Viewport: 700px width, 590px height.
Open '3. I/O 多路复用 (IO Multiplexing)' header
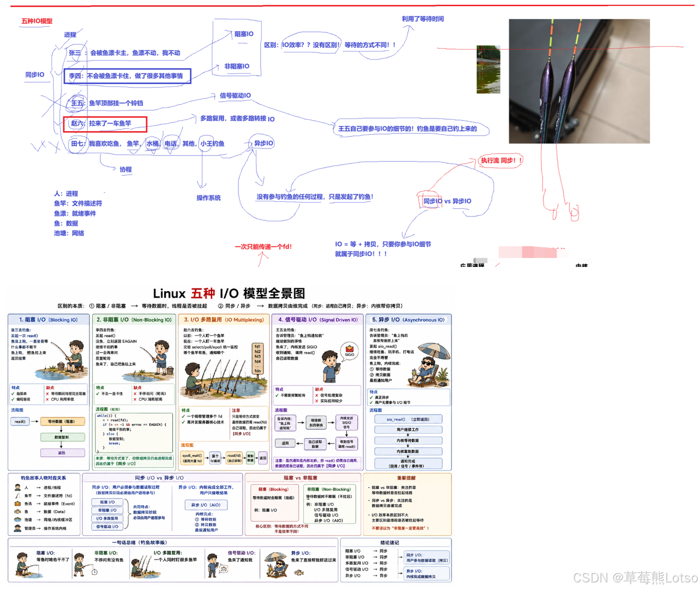(224, 320)
